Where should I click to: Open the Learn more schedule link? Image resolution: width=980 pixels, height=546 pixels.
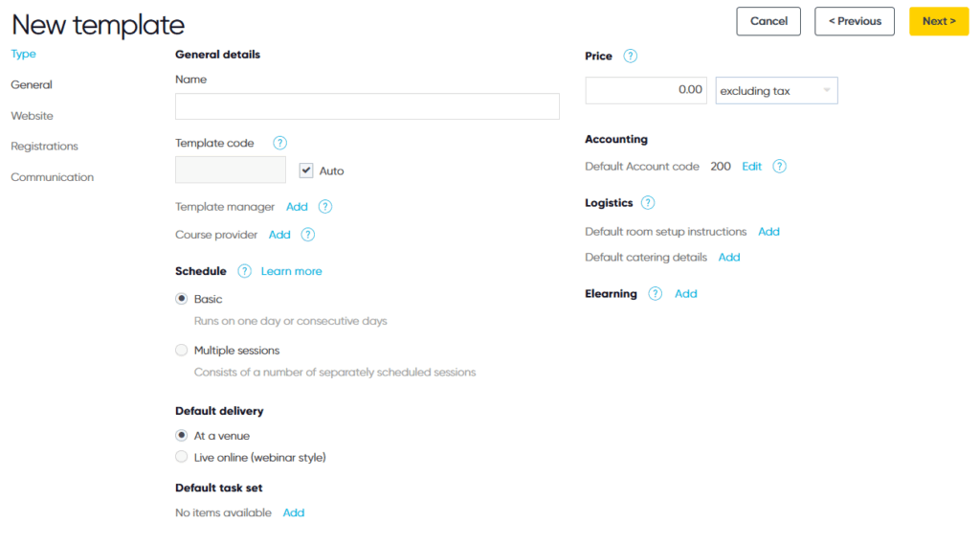[x=291, y=271]
